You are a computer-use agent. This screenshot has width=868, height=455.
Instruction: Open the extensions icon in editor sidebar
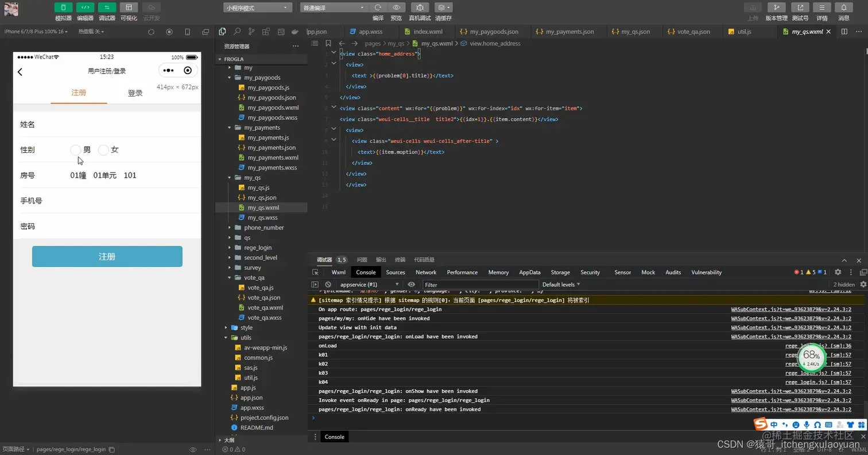click(x=266, y=32)
